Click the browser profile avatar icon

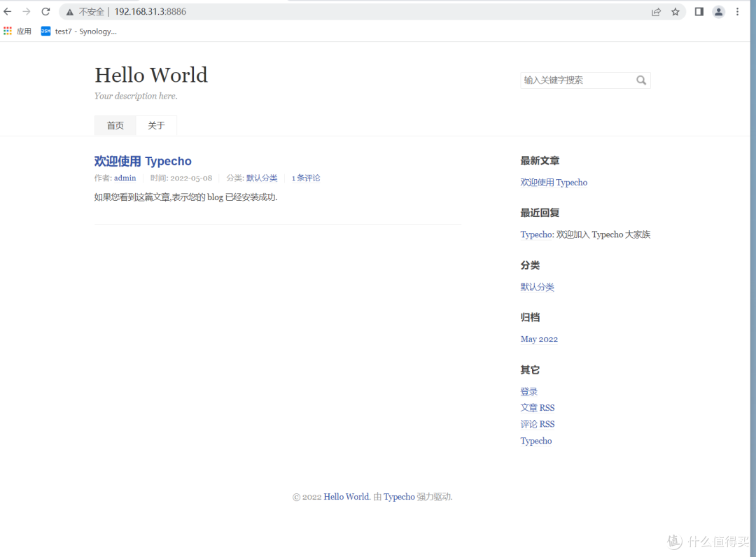718,11
